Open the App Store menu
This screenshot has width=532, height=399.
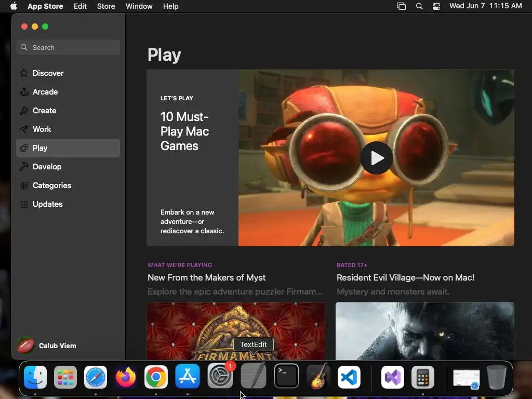(x=45, y=6)
